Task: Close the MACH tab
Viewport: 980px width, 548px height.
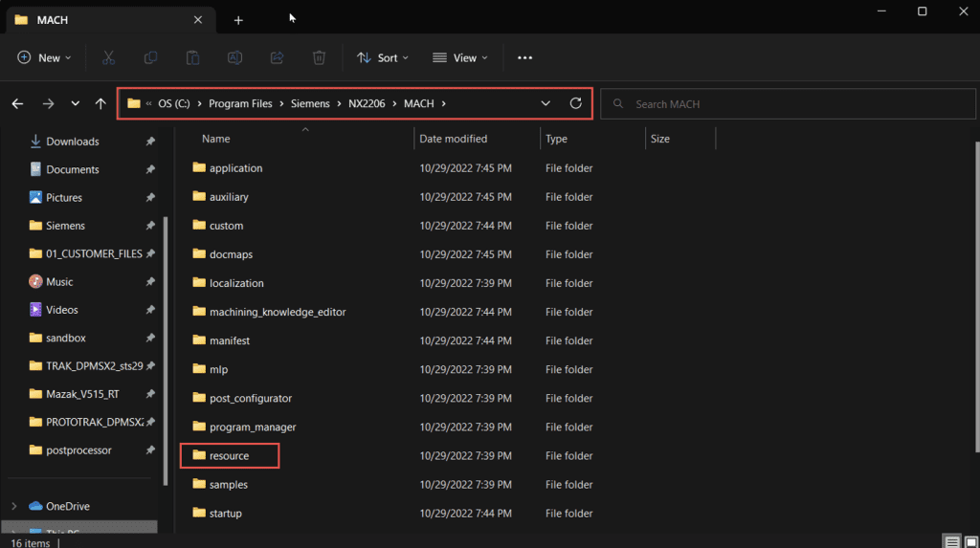Action: pos(198,20)
